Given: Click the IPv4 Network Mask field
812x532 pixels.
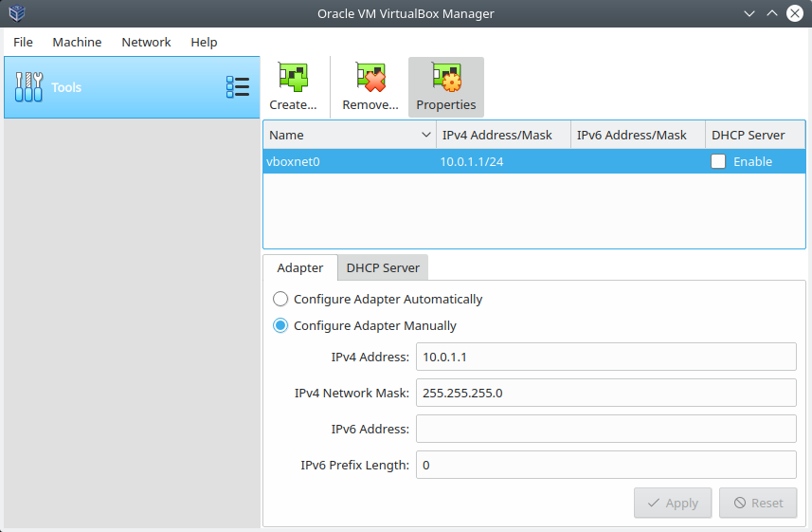Looking at the screenshot, I should 605,393.
